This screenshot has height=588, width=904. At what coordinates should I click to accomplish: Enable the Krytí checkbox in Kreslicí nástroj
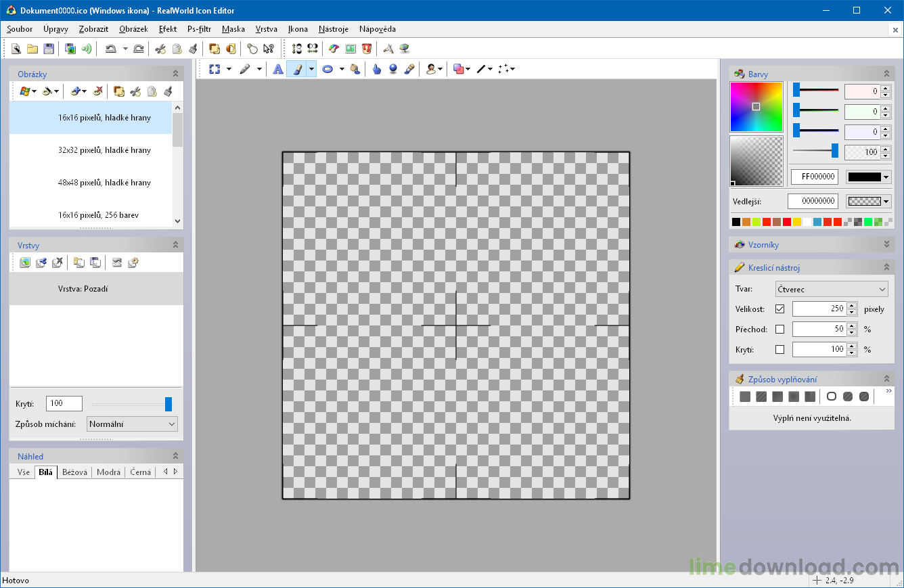pyautogui.click(x=779, y=350)
